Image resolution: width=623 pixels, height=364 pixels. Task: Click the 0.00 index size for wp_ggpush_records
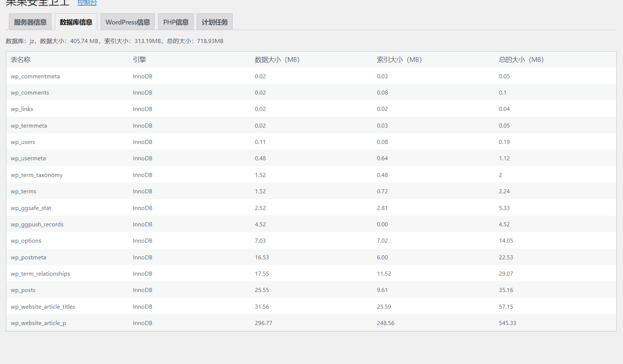pyautogui.click(x=382, y=224)
